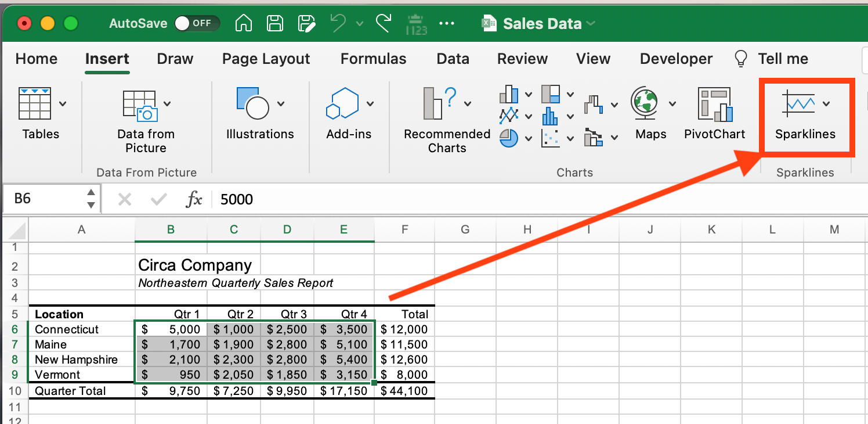Click the Tell me search button
Viewport: 868px width, 424px height.
772,59
